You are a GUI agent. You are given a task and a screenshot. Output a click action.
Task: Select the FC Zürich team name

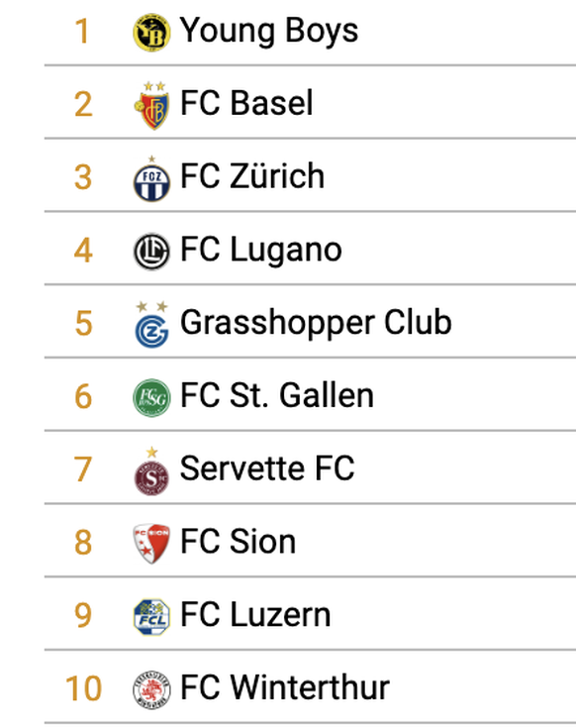[252, 175]
